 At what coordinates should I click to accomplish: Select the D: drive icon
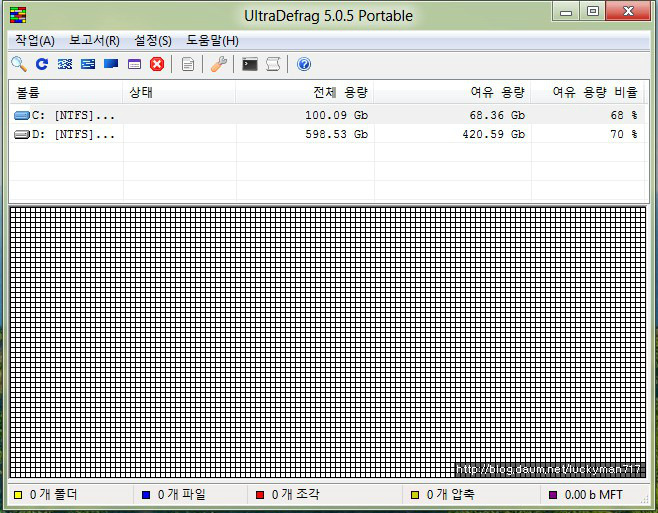21,134
